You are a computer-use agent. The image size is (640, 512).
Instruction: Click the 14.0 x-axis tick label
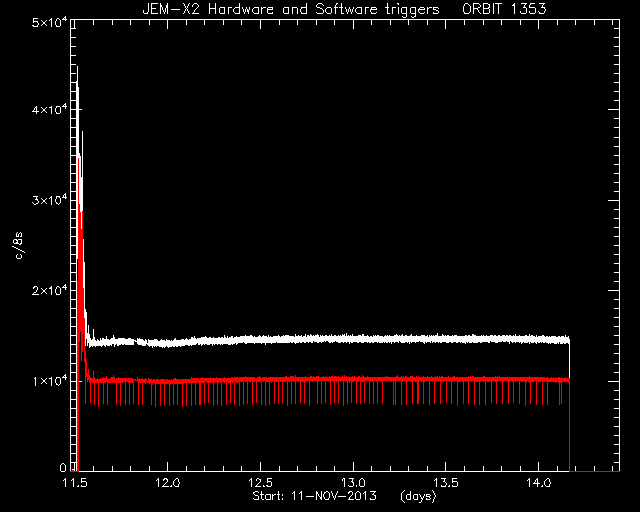538,483
